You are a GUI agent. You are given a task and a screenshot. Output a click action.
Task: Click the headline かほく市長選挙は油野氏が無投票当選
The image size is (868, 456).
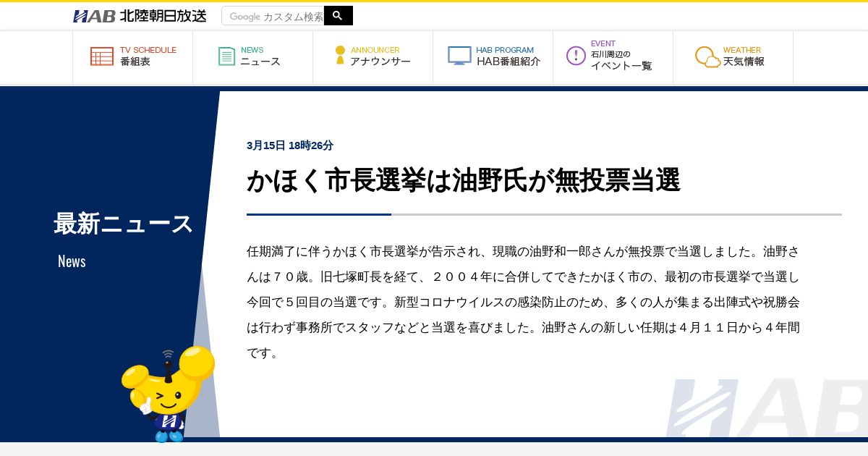(464, 180)
